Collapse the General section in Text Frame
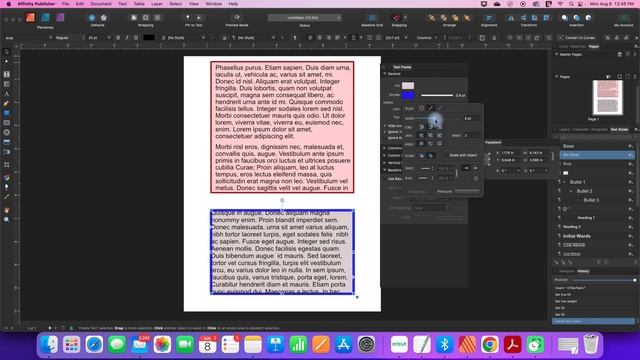Screen dimensions: 640x360 (385, 74)
